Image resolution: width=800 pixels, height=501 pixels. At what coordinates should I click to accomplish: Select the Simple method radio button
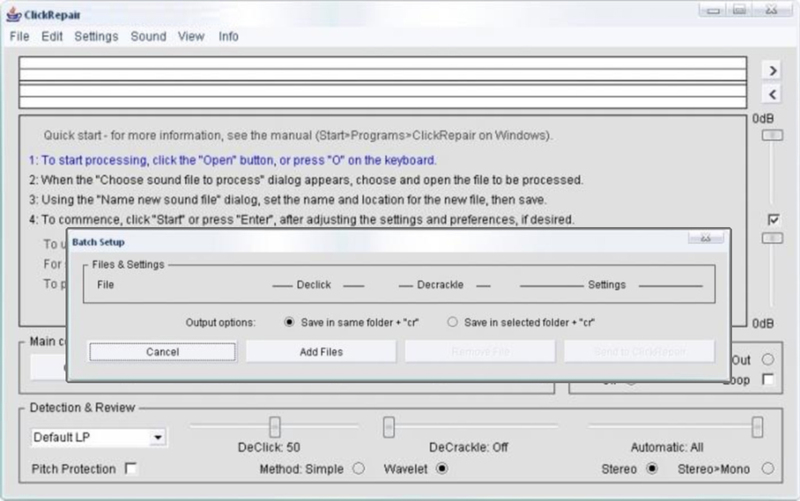(x=359, y=468)
